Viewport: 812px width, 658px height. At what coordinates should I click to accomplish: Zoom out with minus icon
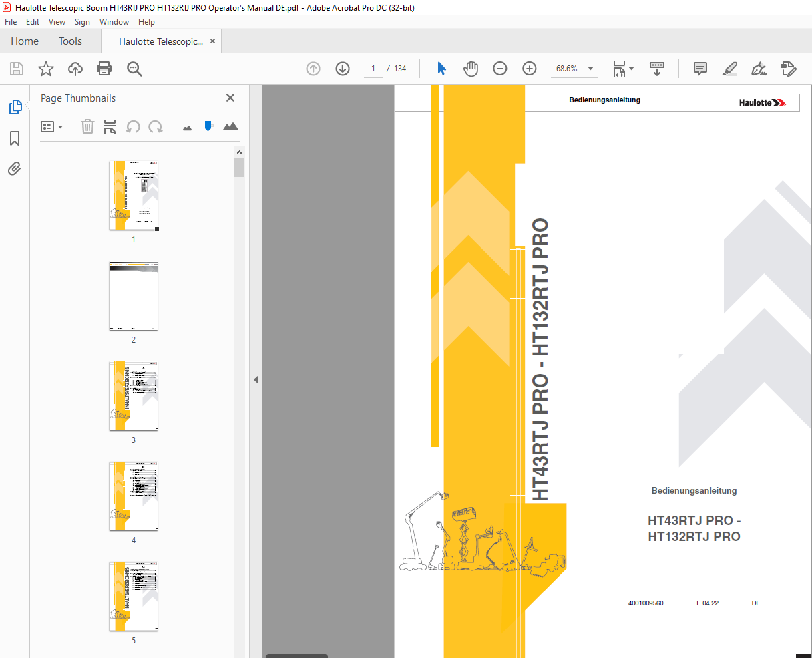500,69
